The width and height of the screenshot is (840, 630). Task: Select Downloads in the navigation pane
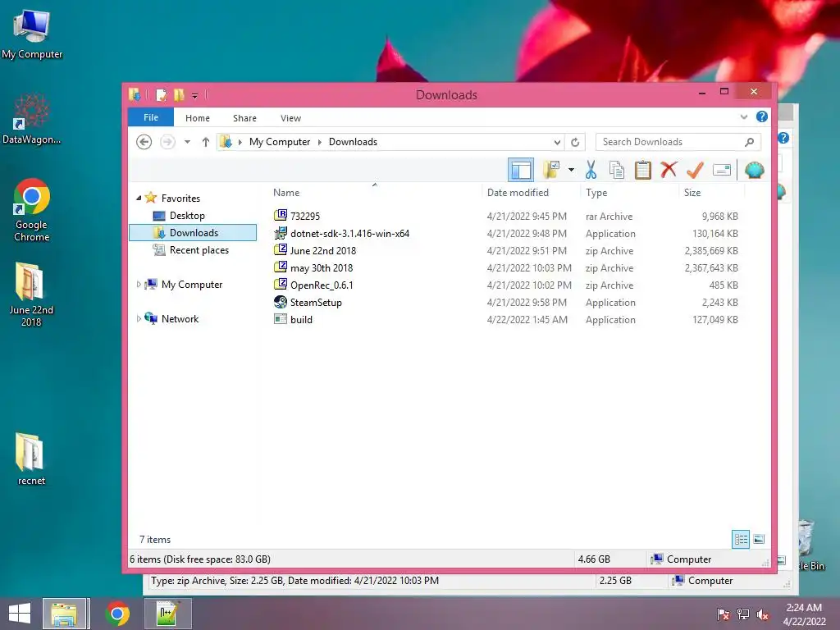pos(193,232)
